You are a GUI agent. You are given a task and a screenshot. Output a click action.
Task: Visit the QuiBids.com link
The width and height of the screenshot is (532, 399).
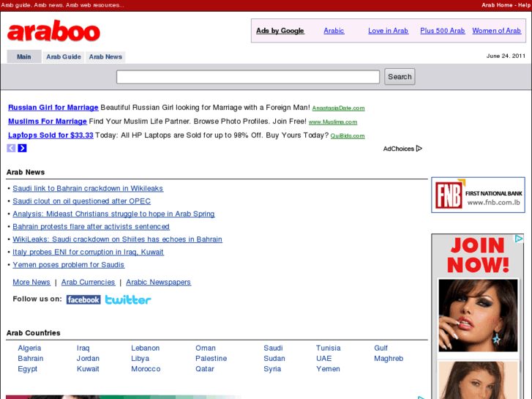[x=348, y=136]
